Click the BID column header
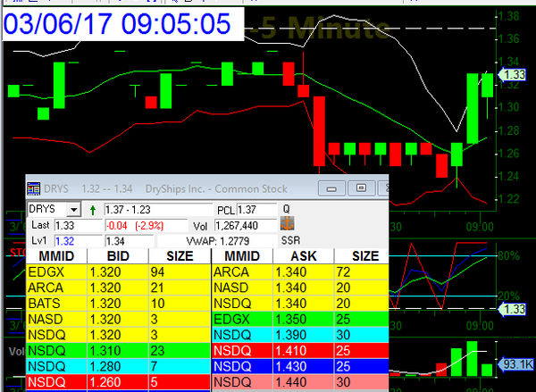Viewport: 536px width, 392px height. coord(116,256)
